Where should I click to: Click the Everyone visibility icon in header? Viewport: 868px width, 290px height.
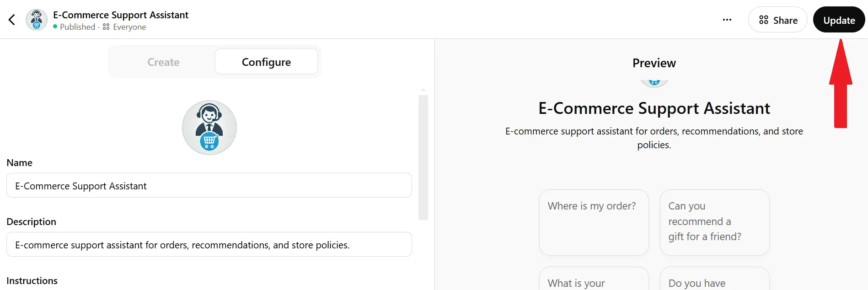coord(106,27)
